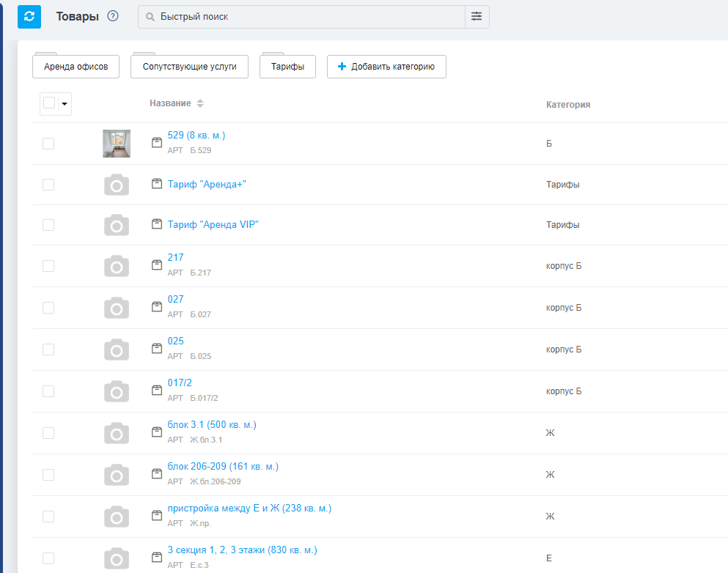Click the product box icon beside 025
The width and height of the screenshot is (728, 573).
(x=156, y=349)
